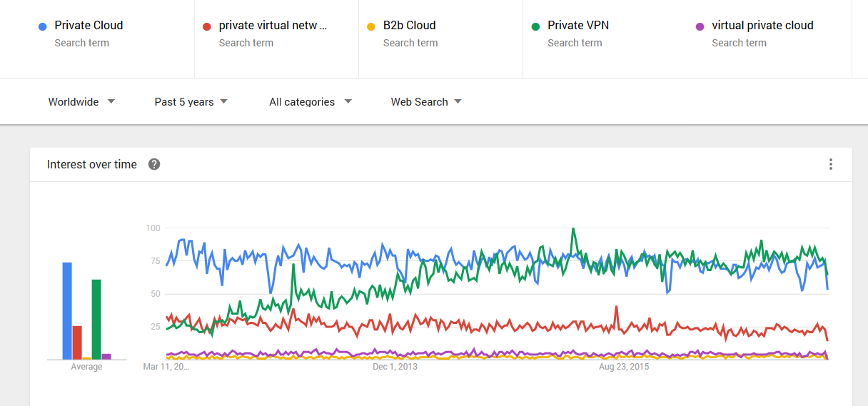Image resolution: width=868 pixels, height=406 pixels.
Task: Select the Private VPN search term
Action: point(578,25)
